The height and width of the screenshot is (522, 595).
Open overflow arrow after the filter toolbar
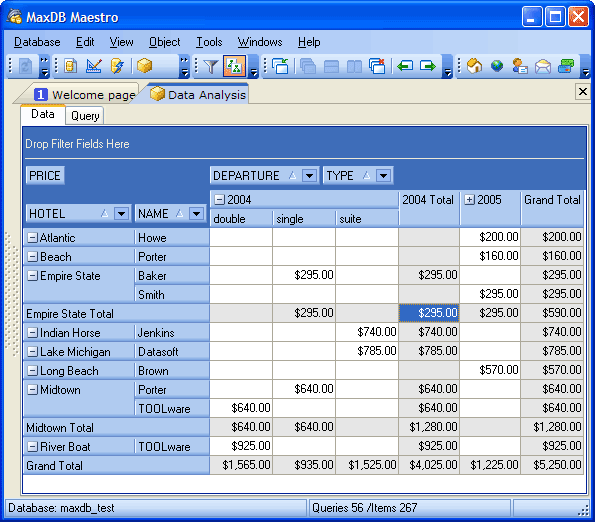pyautogui.click(x=253, y=66)
